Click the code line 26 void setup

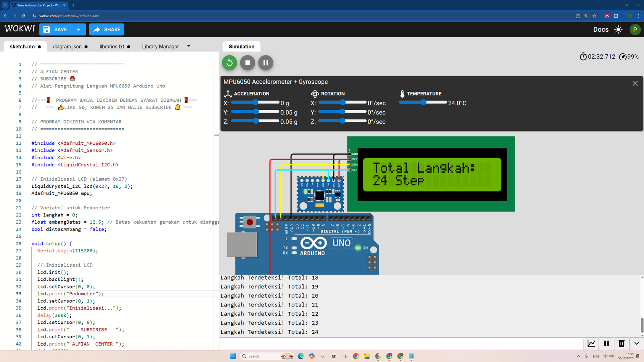click(x=52, y=243)
